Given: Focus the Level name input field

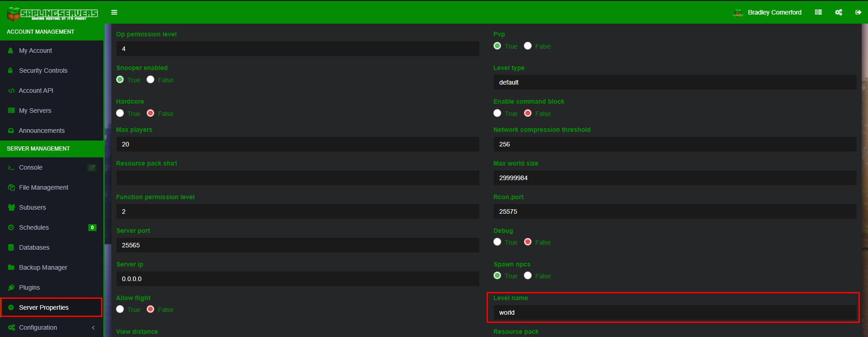Looking at the screenshot, I should click(675, 312).
